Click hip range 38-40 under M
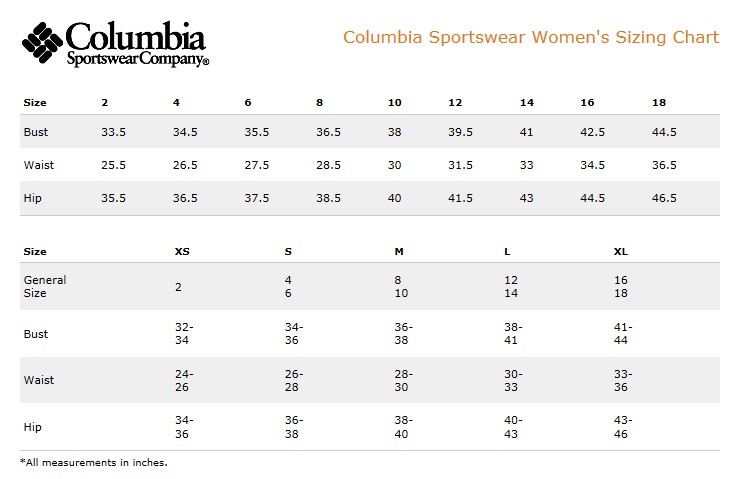Viewport: 736px width, 479px height. pyautogui.click(x=404, y=427)
